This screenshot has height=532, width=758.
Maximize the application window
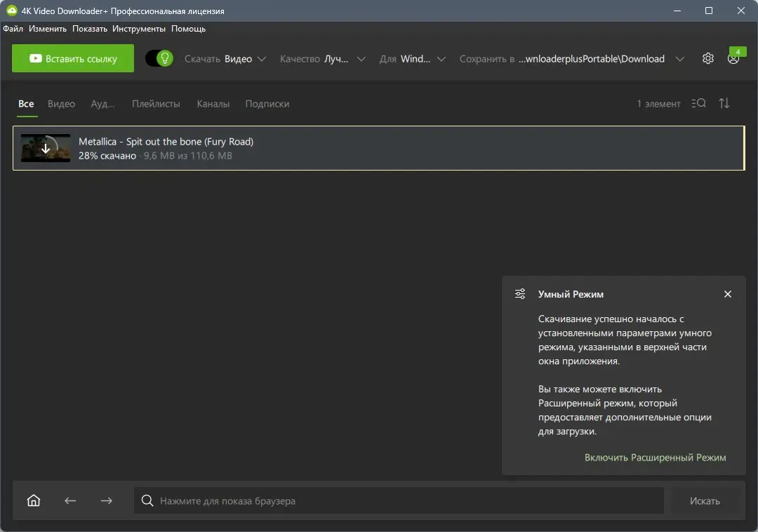pos(709,11)
